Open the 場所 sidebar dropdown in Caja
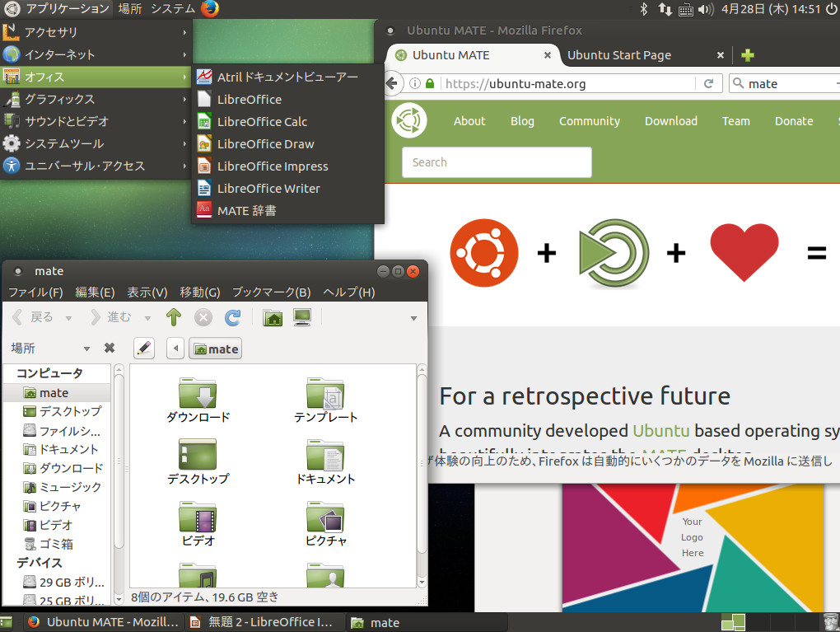 tap(86, 348)
